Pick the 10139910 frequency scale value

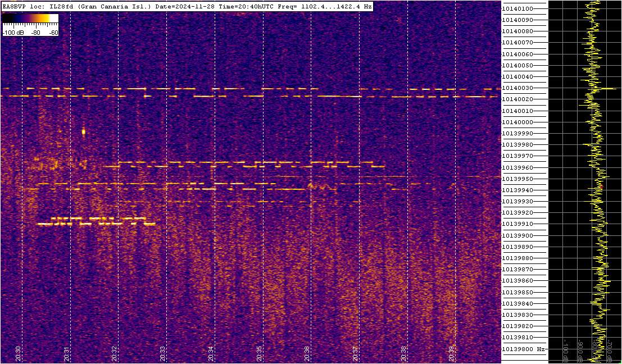pyautogui.click(x=517, y=224)
